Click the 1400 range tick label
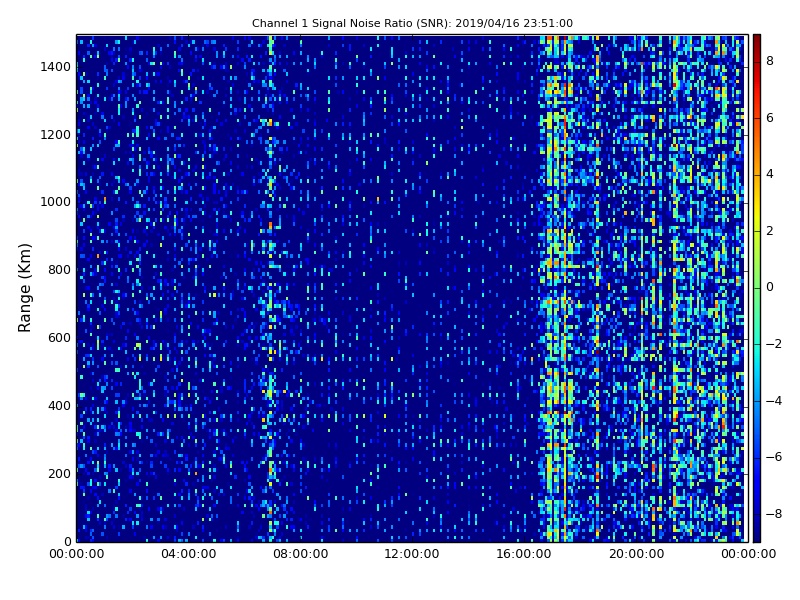The width and height of the screenshot is (800, 600). click(56, 67)
